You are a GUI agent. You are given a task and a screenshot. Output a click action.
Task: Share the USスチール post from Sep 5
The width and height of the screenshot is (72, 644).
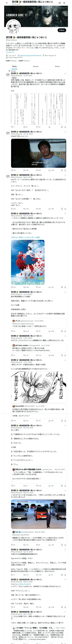click(65, 209)
